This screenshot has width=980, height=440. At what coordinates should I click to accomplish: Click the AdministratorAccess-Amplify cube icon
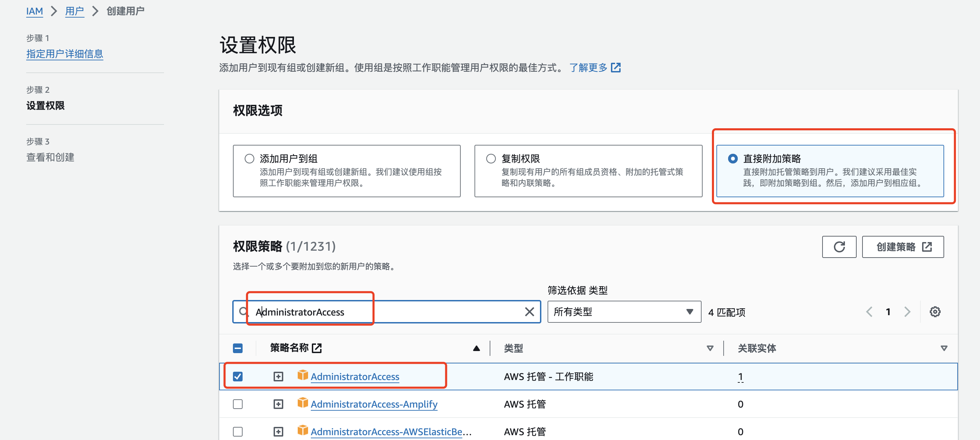(303, 403)
